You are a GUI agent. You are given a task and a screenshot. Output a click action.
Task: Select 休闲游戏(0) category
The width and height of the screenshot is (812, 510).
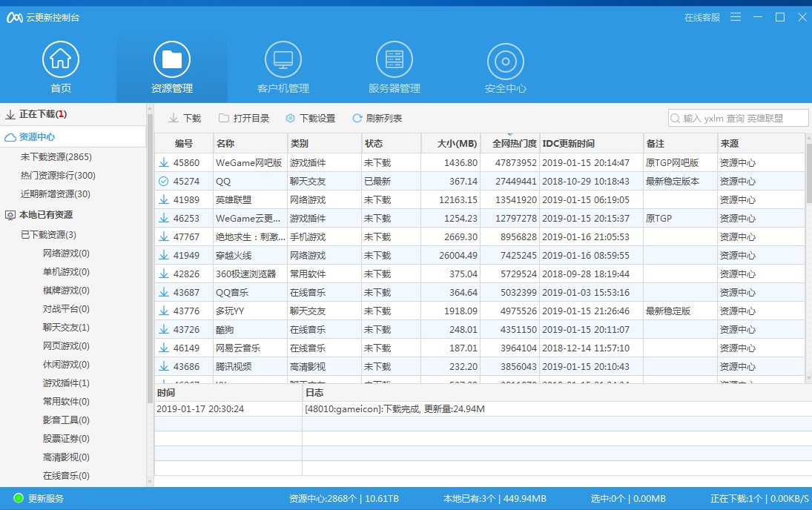(66, 365)
